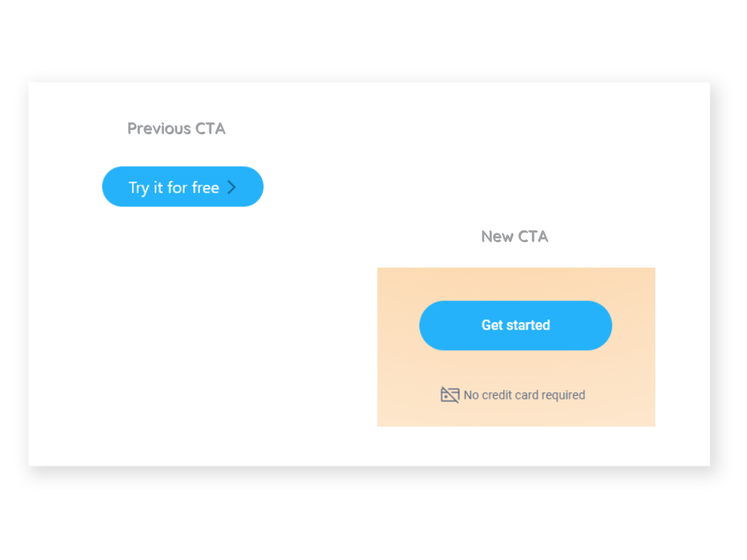Click the word free in the previous CTA button
Image resolution: width=747 pixels, height=560 pixels.
(x=205, y=187)
